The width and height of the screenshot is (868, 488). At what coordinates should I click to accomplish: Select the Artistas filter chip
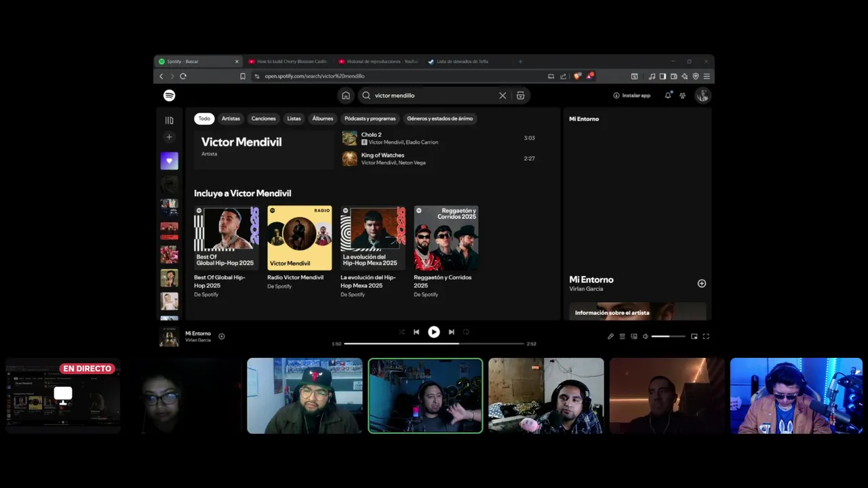coord(231,119)
